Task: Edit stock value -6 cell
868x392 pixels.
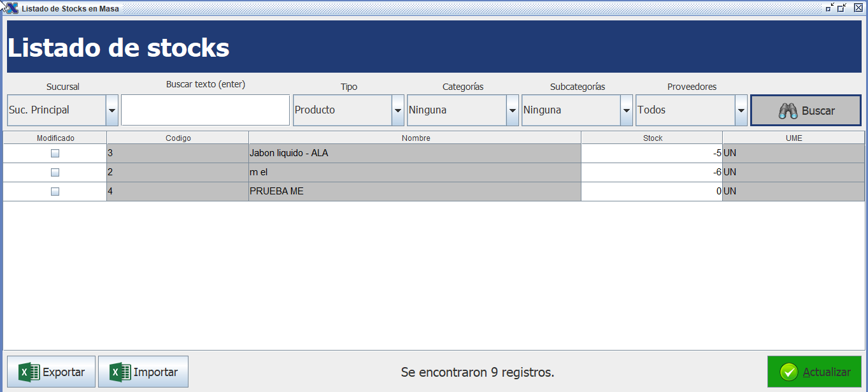Action: point(652,173)
